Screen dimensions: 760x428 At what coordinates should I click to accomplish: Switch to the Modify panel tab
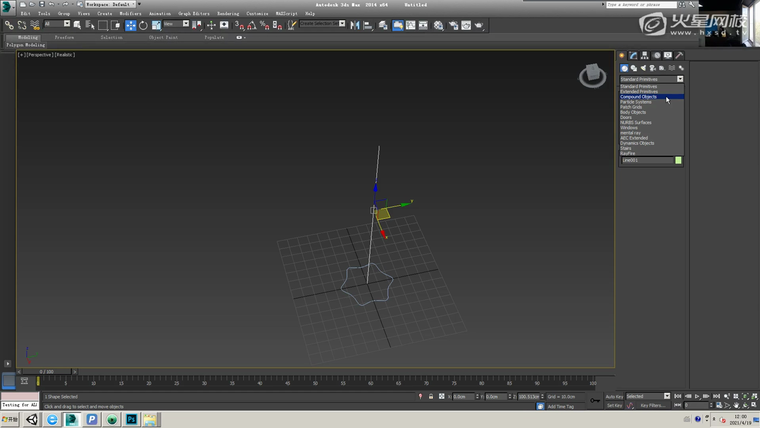pos(633,56)
